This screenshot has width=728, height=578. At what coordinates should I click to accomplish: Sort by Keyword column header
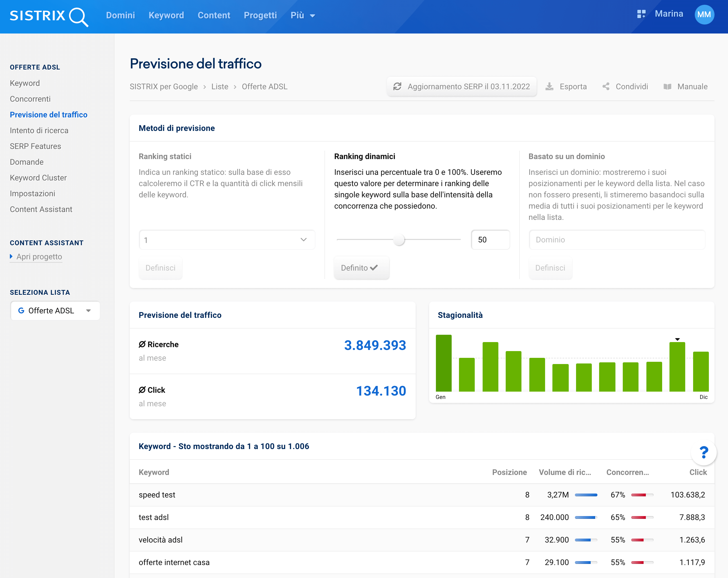click(x=154, y=472)
